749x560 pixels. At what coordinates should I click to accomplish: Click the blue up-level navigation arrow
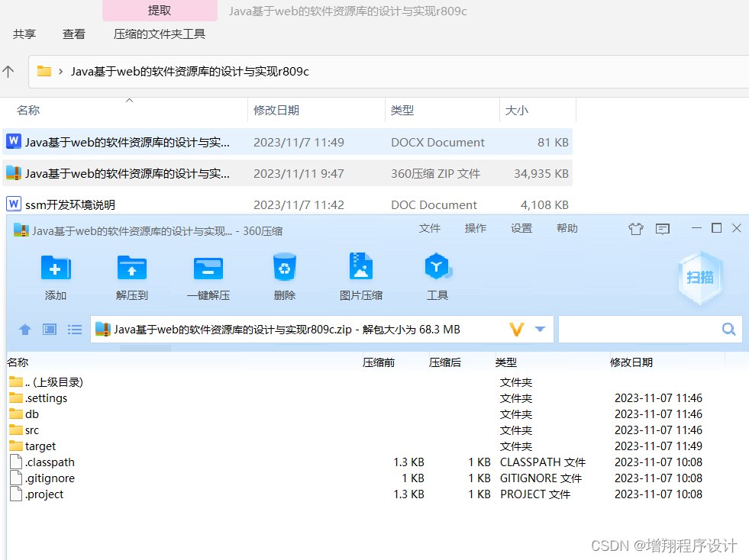click(x=24, y=329)
